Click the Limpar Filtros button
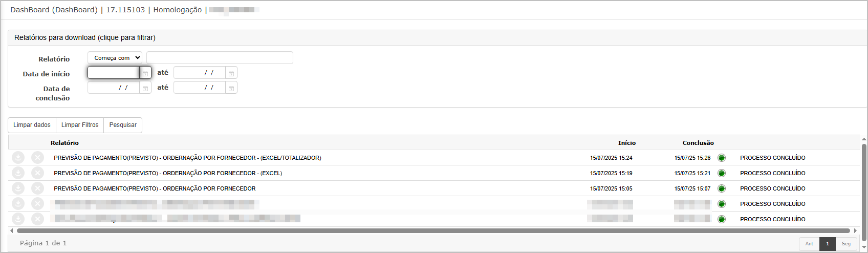 (x=80, y=125)
